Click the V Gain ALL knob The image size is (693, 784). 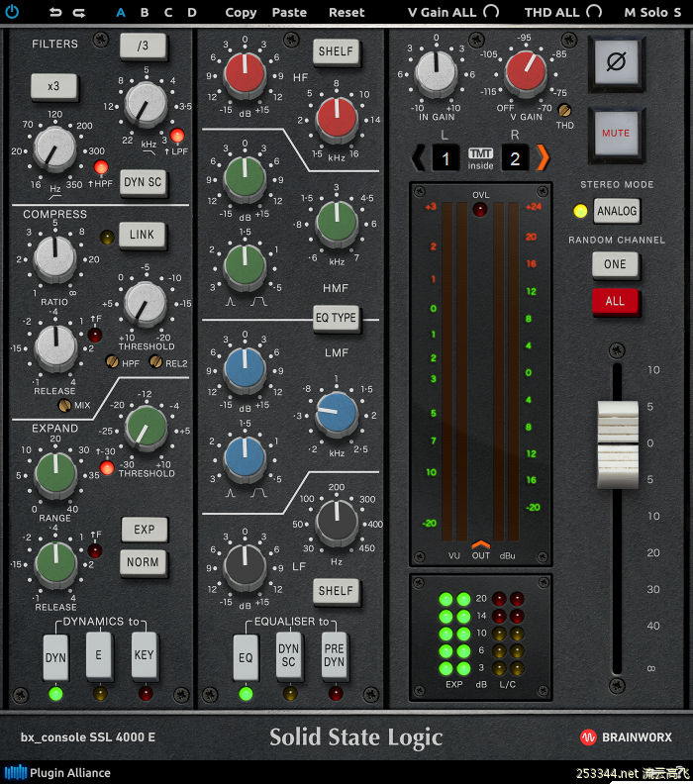point(491,12)
